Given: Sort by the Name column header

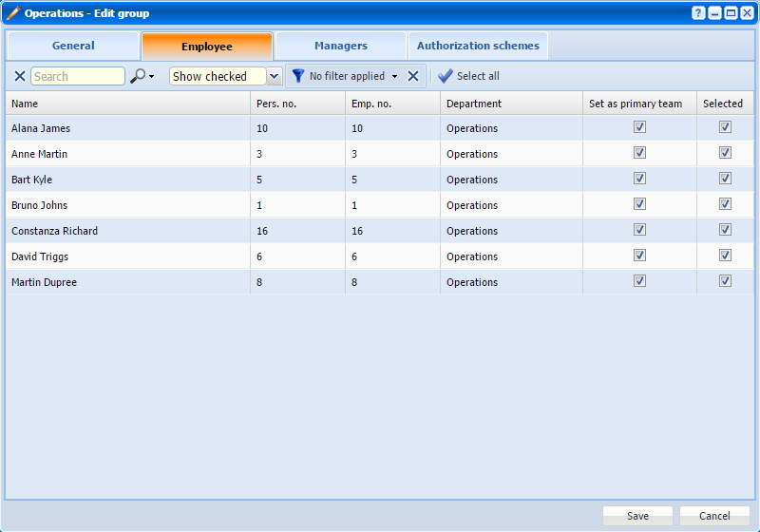Looking at the screenshot, I should (26, 104).
